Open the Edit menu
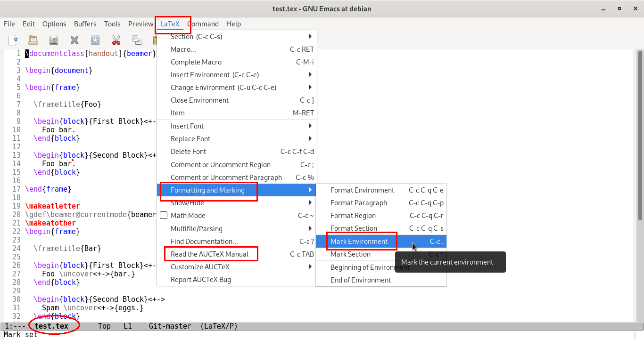The image size is (644, 339). click(29, 24)
